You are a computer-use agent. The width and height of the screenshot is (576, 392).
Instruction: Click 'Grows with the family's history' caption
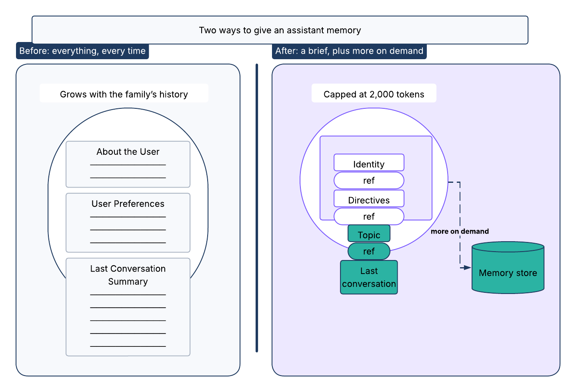pos(124,94)
